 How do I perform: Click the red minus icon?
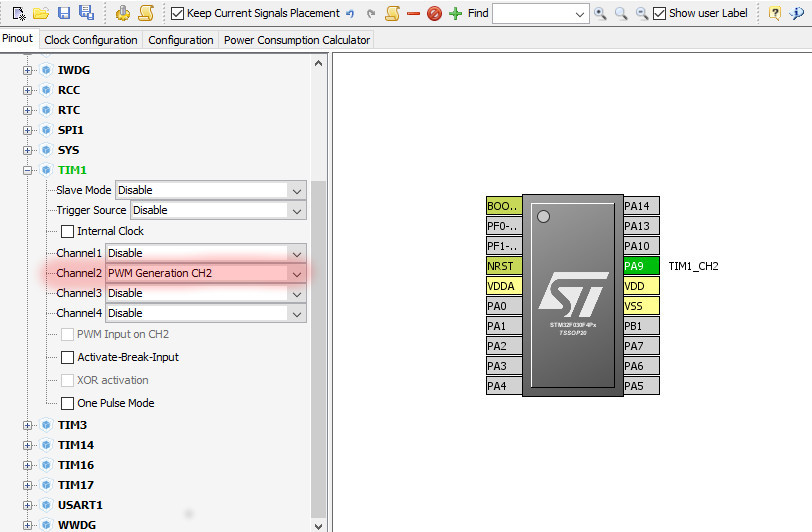(x=413, y=13)
